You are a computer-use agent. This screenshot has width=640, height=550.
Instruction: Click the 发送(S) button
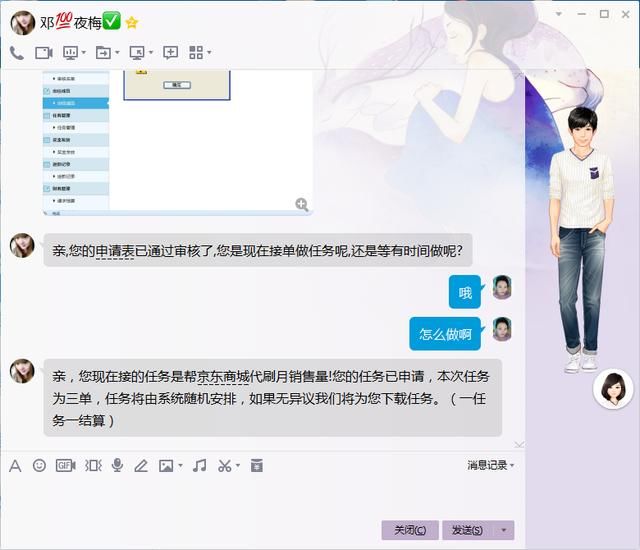467,530
